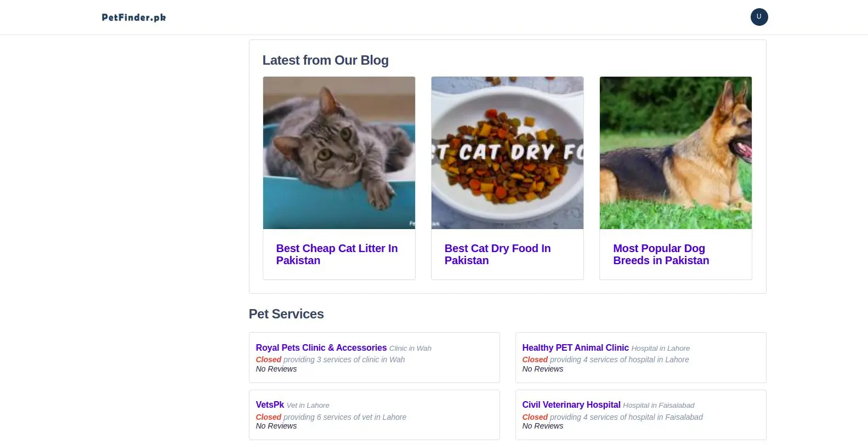Image resolution: width=868 pixels, height=445 pixels.
Task: Click the Pet Services heading
Action: tap(286, 314)
